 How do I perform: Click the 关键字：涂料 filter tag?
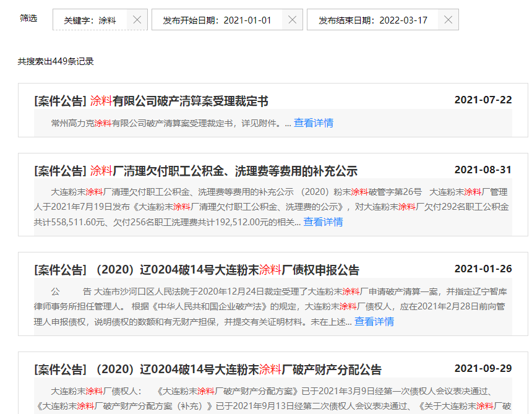click(x=100, y=20)
